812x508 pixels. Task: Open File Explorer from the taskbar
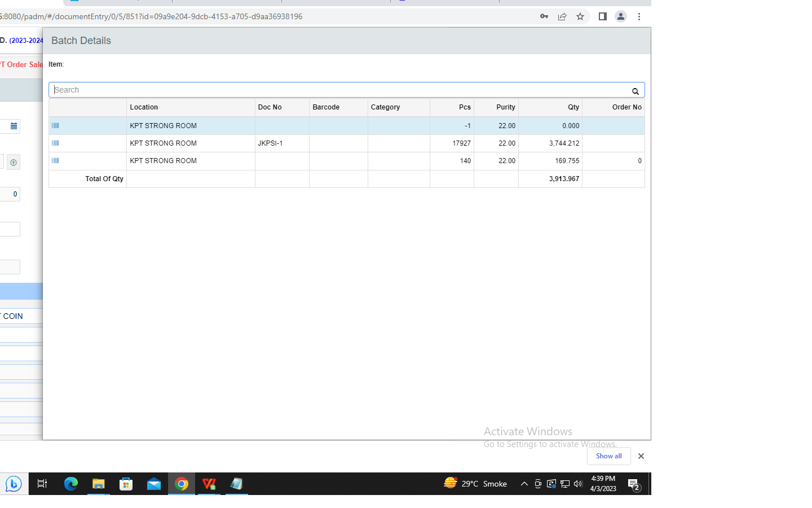[99, 484]
